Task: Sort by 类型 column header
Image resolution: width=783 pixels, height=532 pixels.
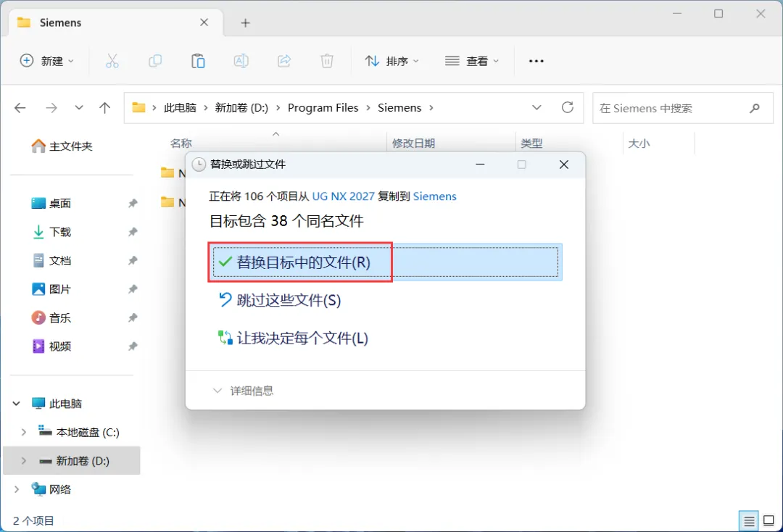Action: 531,144
